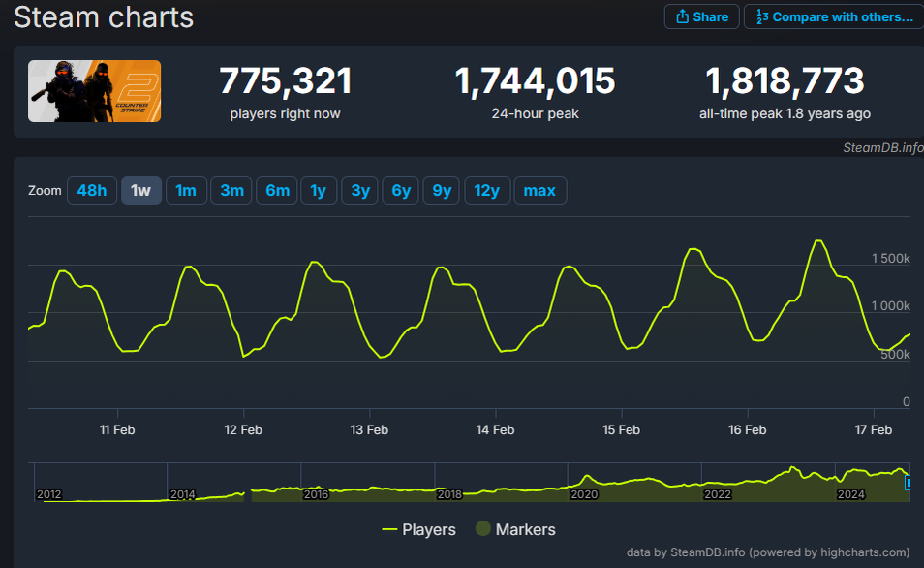924x568 pixels.
Task: Click the navigator's right range handle
Action: pyautogui.click(x=909, y=483)
